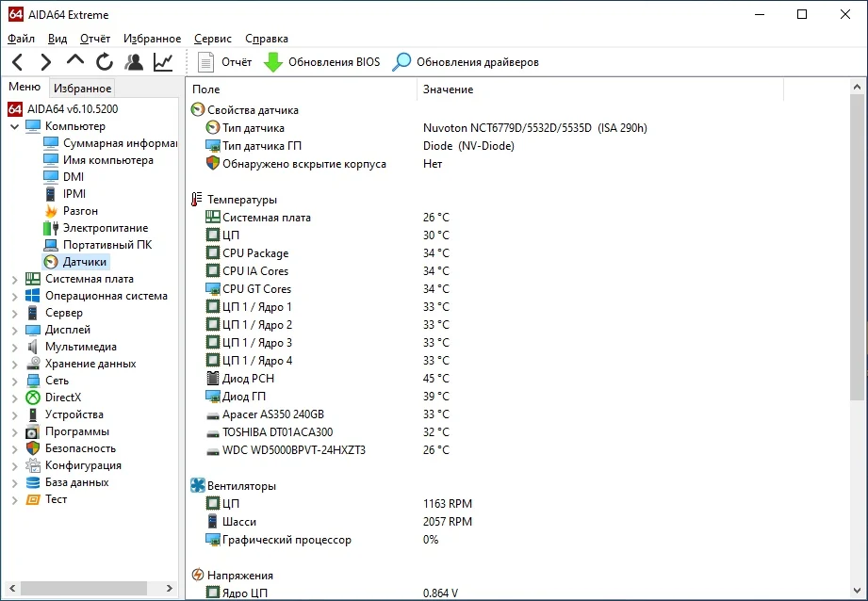Screen dimensions: 868x601
Task: Go back with the left arrow toolbar icon
Action: coord(18,62)
